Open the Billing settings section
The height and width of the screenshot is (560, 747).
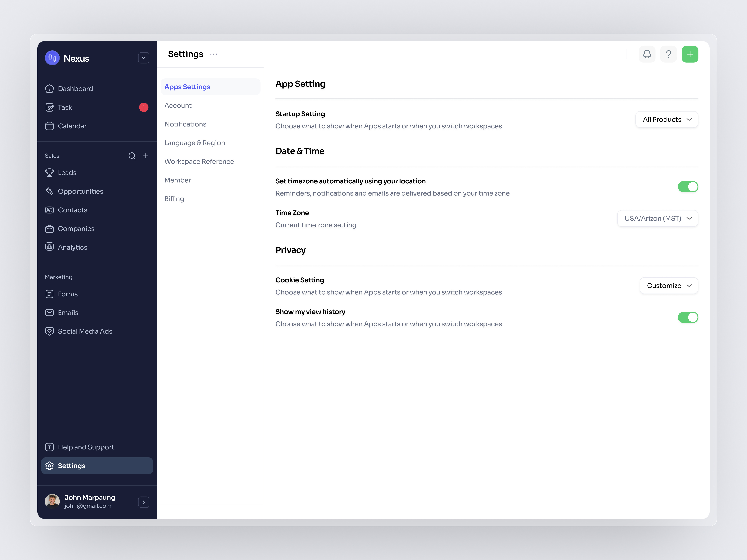(174, 199)
